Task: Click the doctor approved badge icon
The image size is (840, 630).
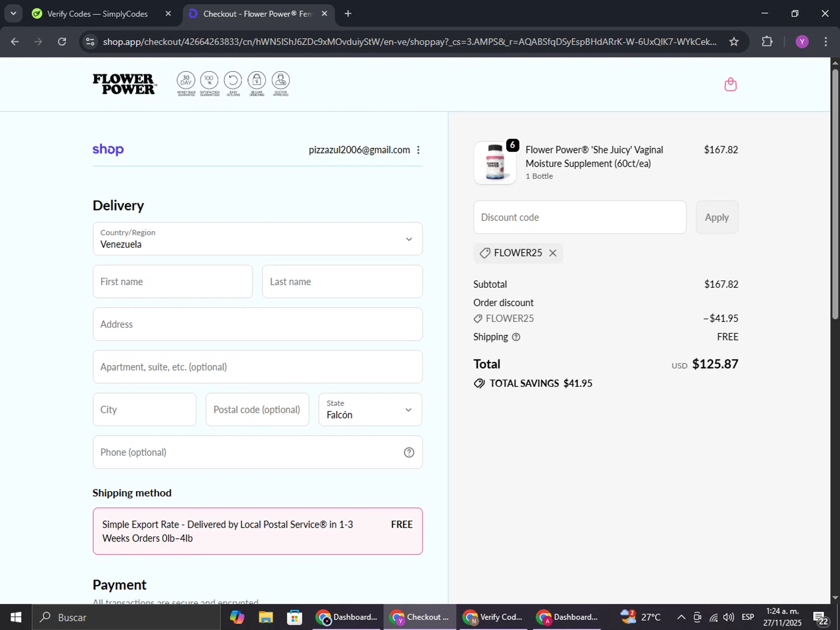Action: [x=281, y=83]
